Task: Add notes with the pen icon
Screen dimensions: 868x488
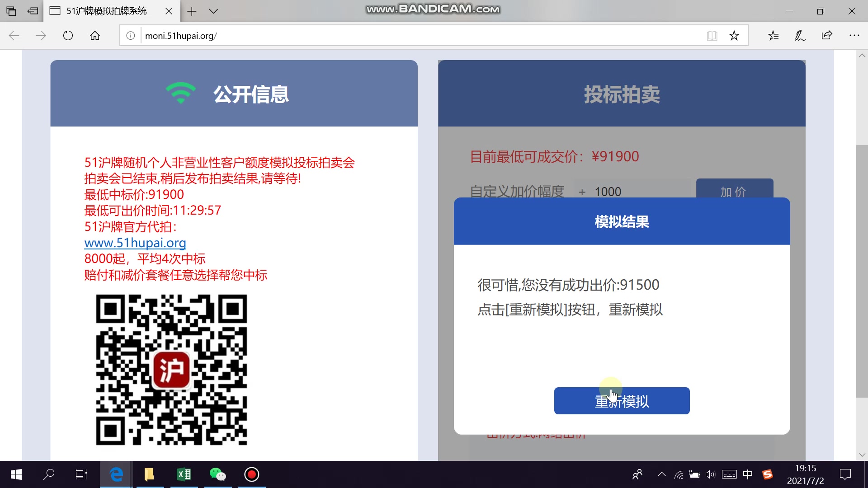Action: 800,36
